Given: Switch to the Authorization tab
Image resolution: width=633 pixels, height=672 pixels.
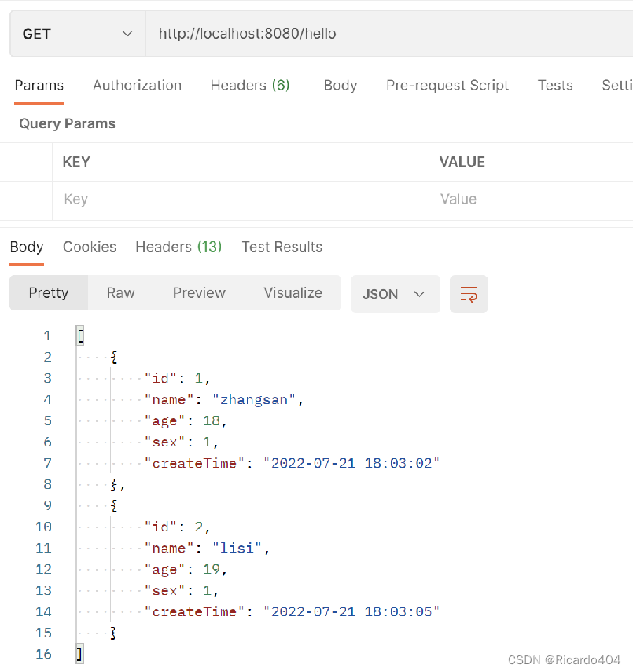Looking at the screenshot, I should 137,86.
